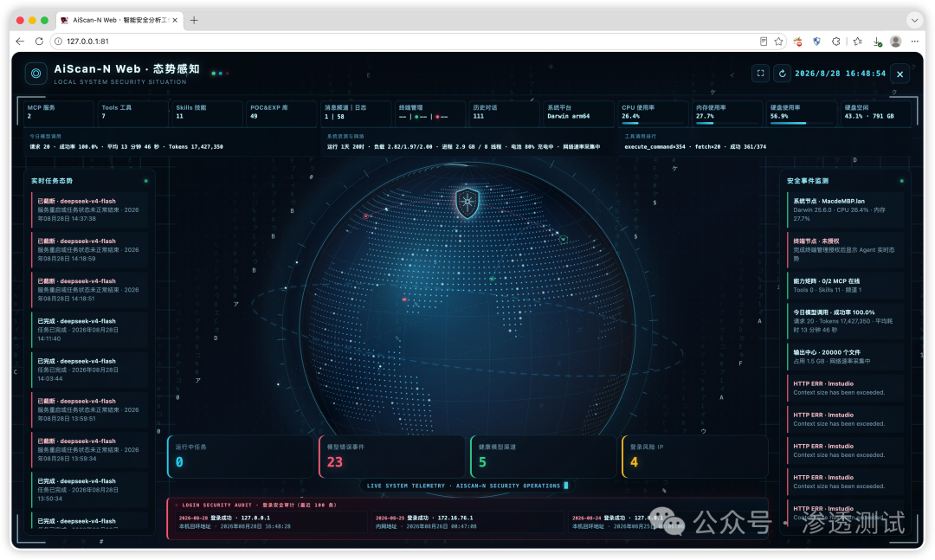Open the 终端管理 card
The image size is (935, 560).
click(430, 113)
